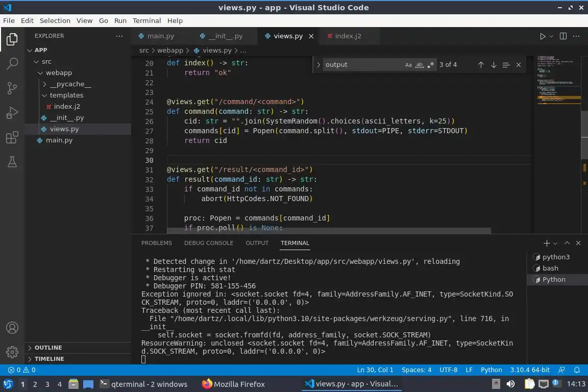This screenshot has width=588, height=392.
Task: Toggle Use Regular Expression in find
Action: coord(430,65)
